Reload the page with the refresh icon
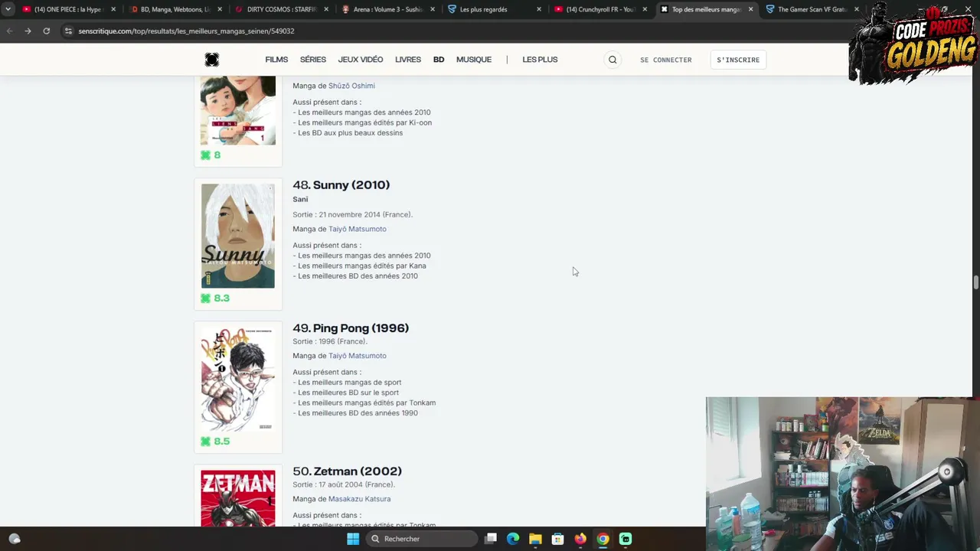The height and width of the screenshot is (551, 980). coord(46,31)
